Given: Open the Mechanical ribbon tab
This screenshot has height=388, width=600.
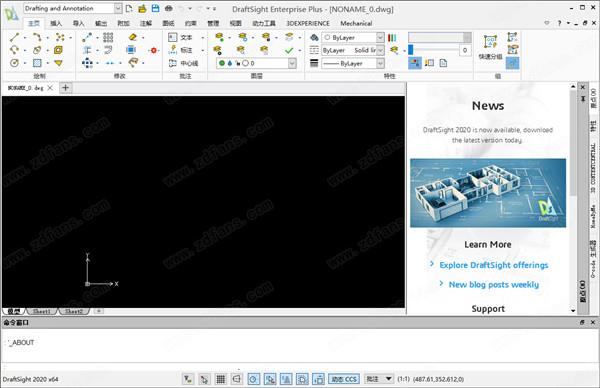Looking at the screenshot, I should 356,23.
